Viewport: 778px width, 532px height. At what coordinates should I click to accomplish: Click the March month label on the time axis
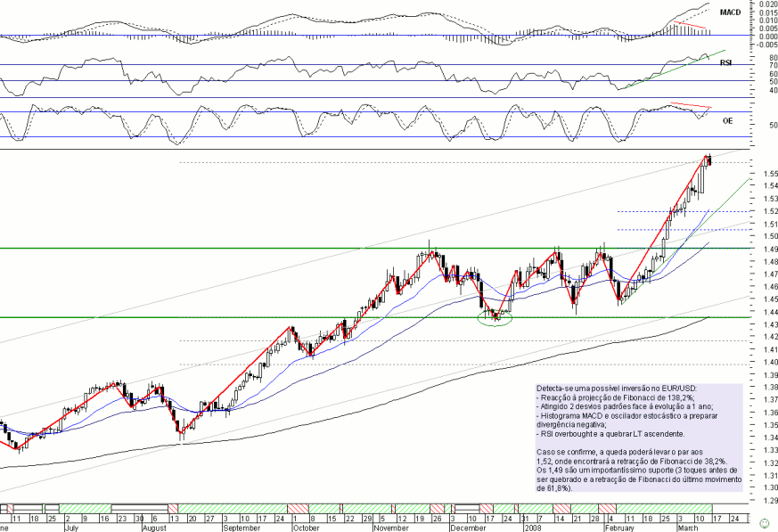point(688,528)
